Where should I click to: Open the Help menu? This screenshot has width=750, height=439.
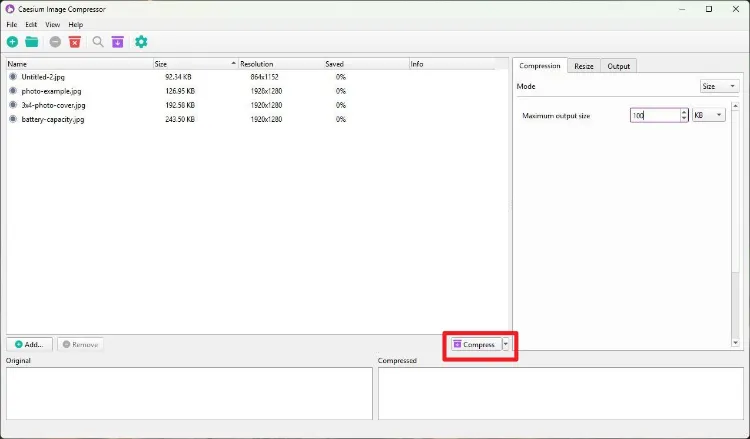click(76, 24)
